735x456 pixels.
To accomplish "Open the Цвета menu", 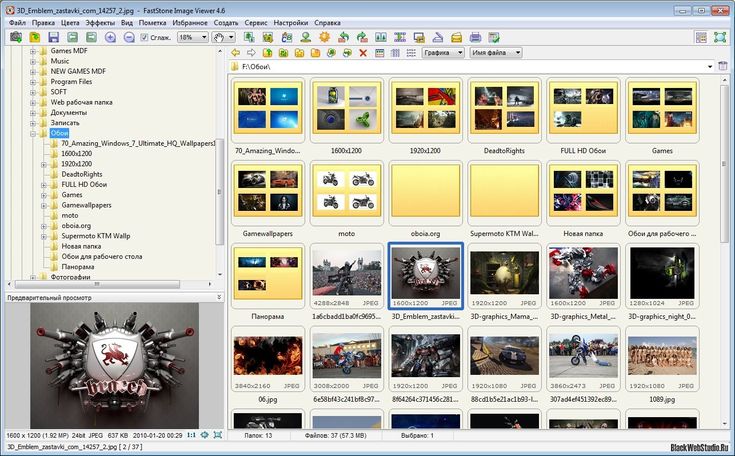I will pyautogui.click(x=70, y=22).
